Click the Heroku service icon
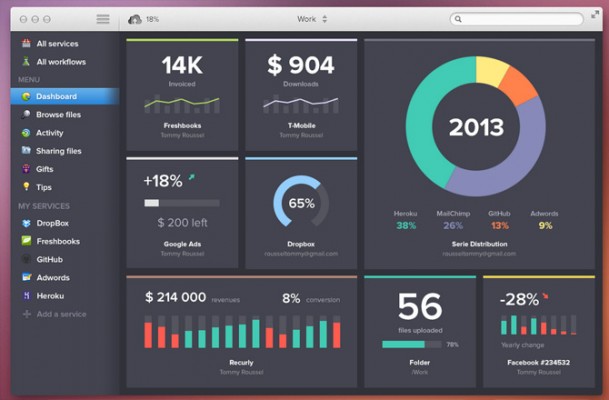The image size is (609, 400). point(26,296)
